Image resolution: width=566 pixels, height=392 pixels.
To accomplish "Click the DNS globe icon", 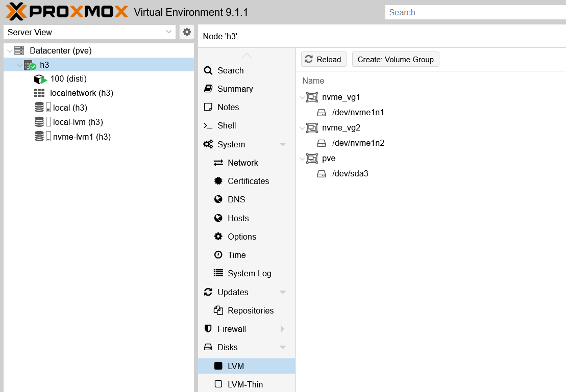I will coord(218,199).
